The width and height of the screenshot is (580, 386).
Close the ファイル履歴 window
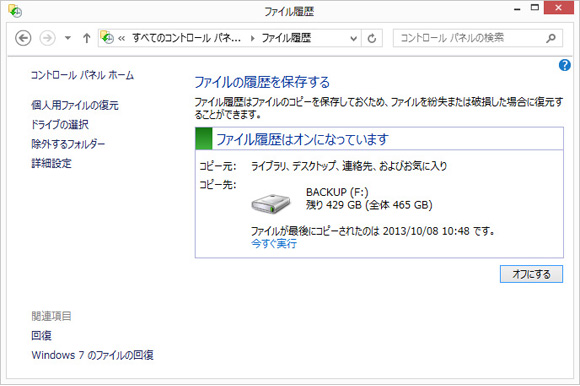pyautogui.click(x=559, y=8)
